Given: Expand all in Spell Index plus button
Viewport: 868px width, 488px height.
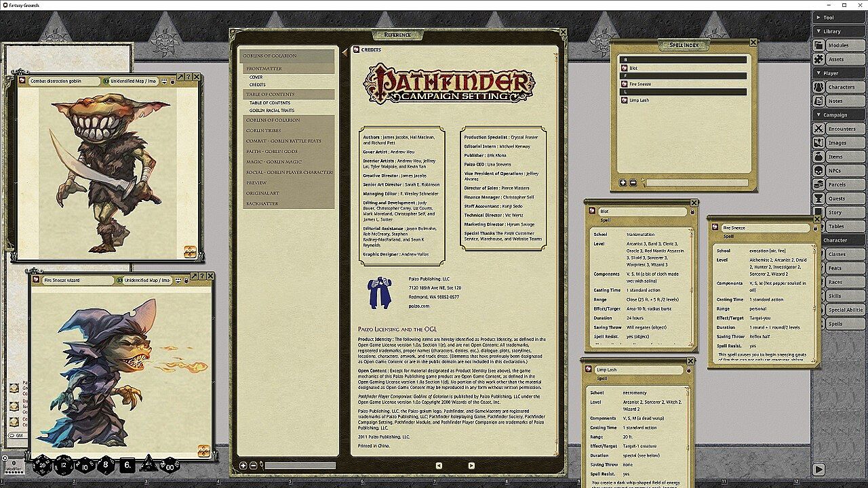Looking at the screenshot, I should [623, 182].
